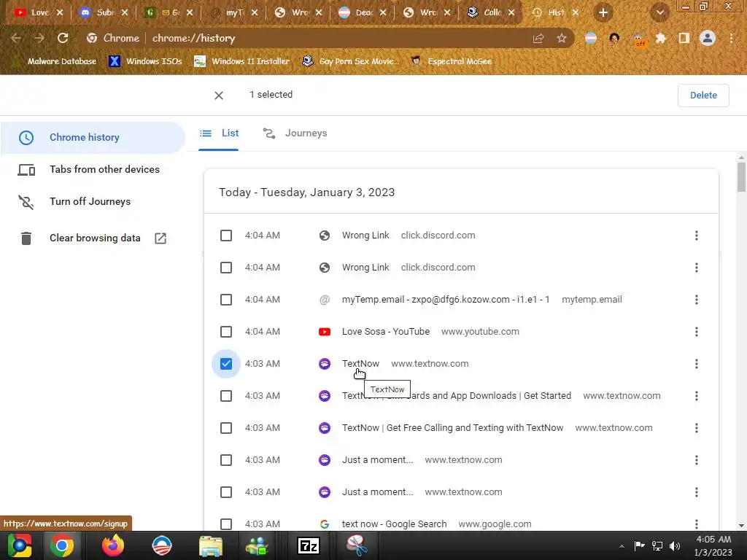The width and height of the screenshot is (747, 560).
Task: Cancel selection with the X icon
Action: click(219, 96)
